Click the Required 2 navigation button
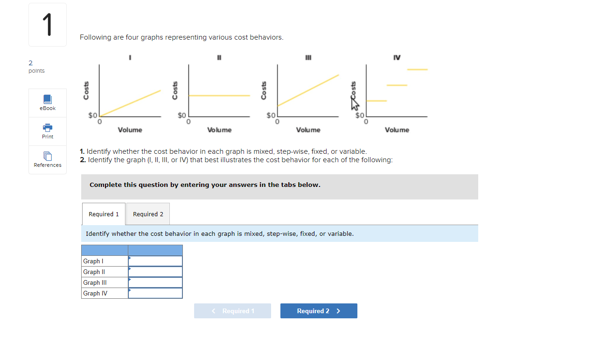Viewport: 600px width, 364px height. pyautogui.click(x=319, y=311)
